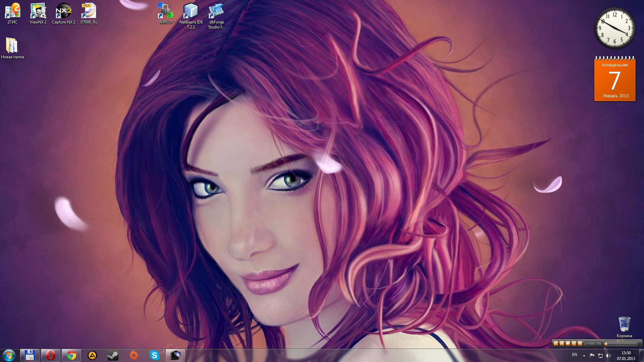The width and height of the screenshot is (644, 362).
Task: Open Steam from the taskbar
Action: coord(113,355)
